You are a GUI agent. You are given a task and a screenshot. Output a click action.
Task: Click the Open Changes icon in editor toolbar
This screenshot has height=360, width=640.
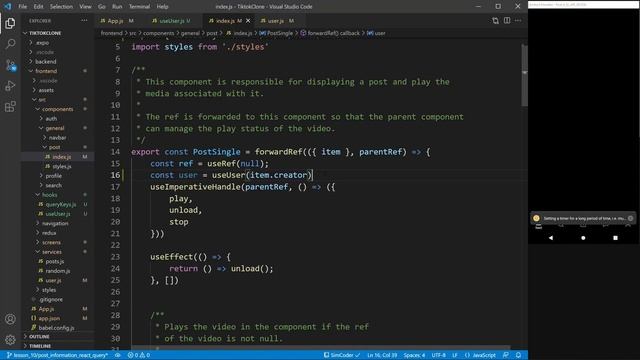point(495,20)
